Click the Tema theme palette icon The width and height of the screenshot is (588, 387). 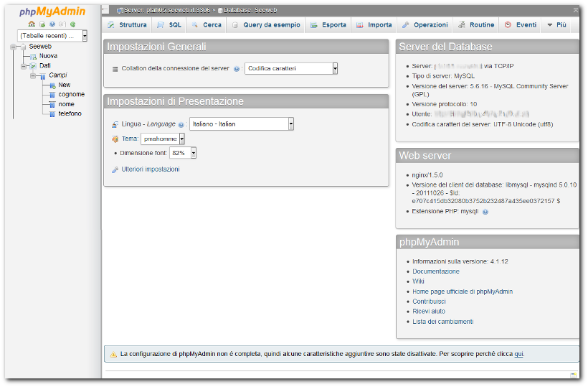tap(115, 139)
